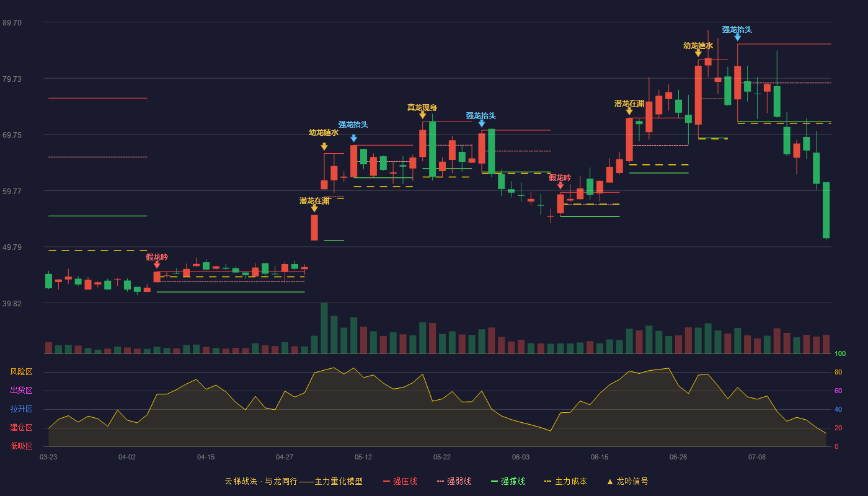
Task: Toggle the 主力成本 legend series
Action: click(x=565, y=481)
